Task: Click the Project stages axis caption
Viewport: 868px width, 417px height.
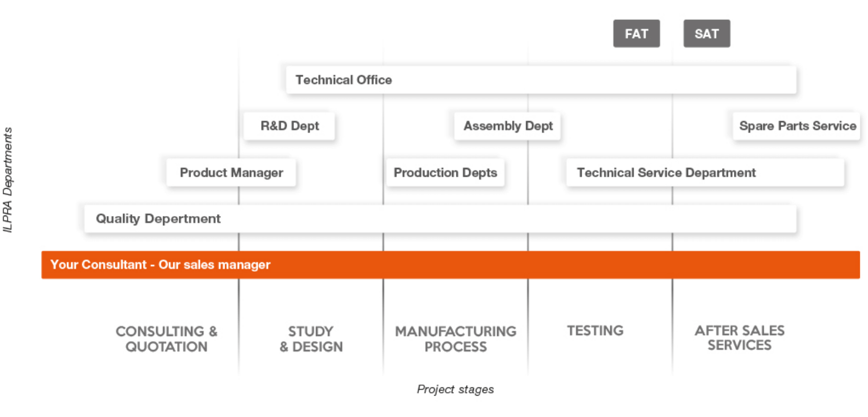Action: coord(455,389)
